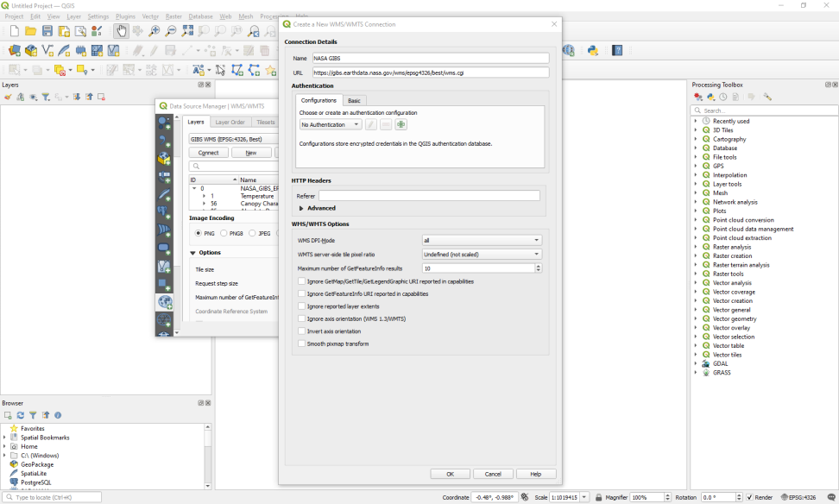Click the connection Name field with NASA GIBS

[x=431, y=58]
